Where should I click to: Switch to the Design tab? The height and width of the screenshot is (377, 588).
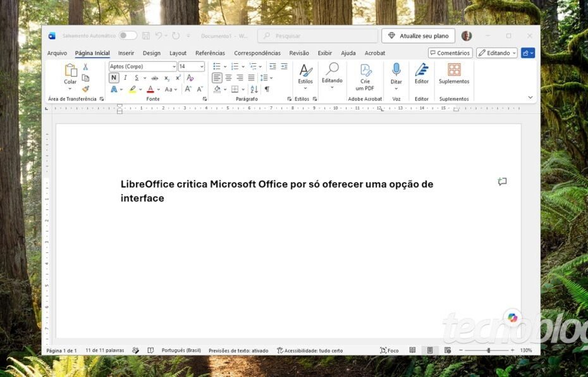click(x=152, y=53)
